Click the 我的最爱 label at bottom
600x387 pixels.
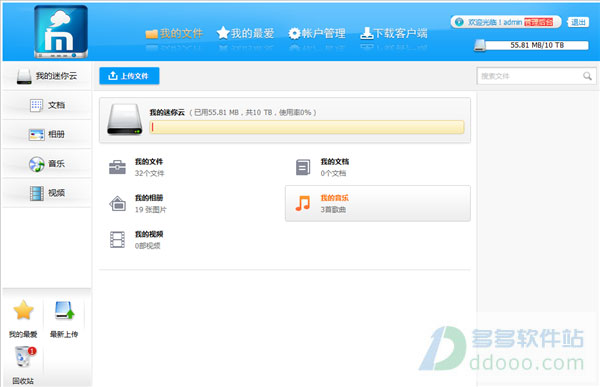pos(23,334)
